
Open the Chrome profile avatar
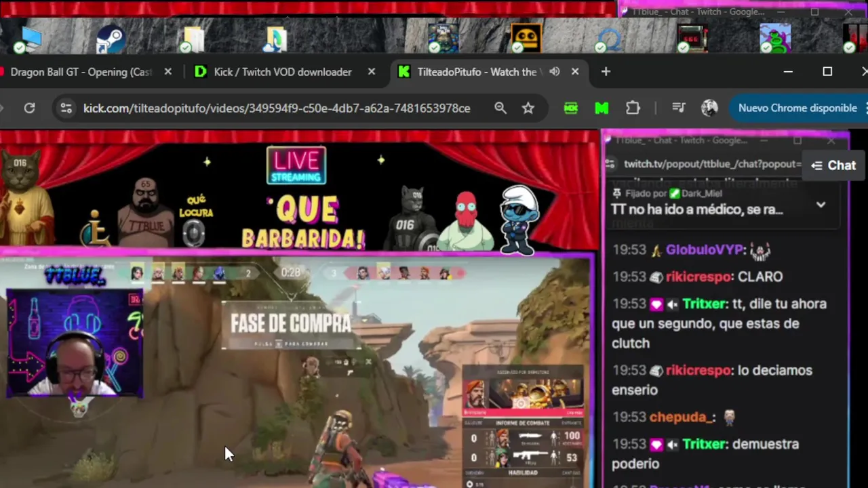[709, 108]
